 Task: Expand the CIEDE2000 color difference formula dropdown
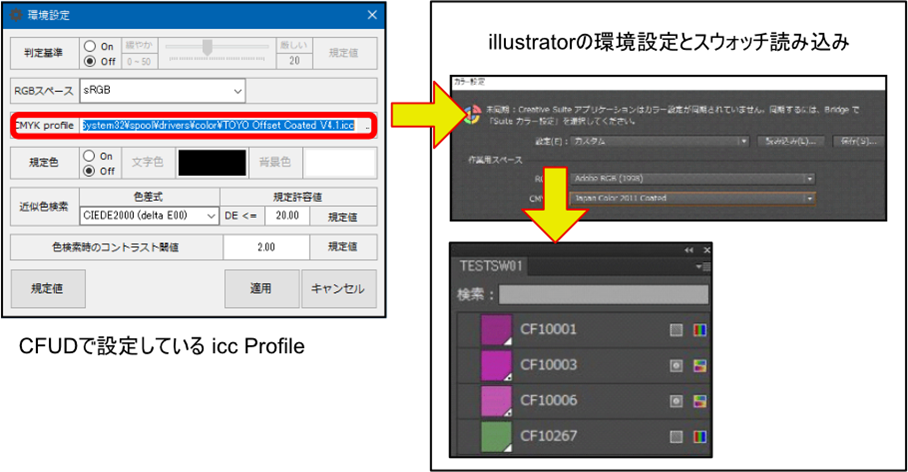[149, 216]
